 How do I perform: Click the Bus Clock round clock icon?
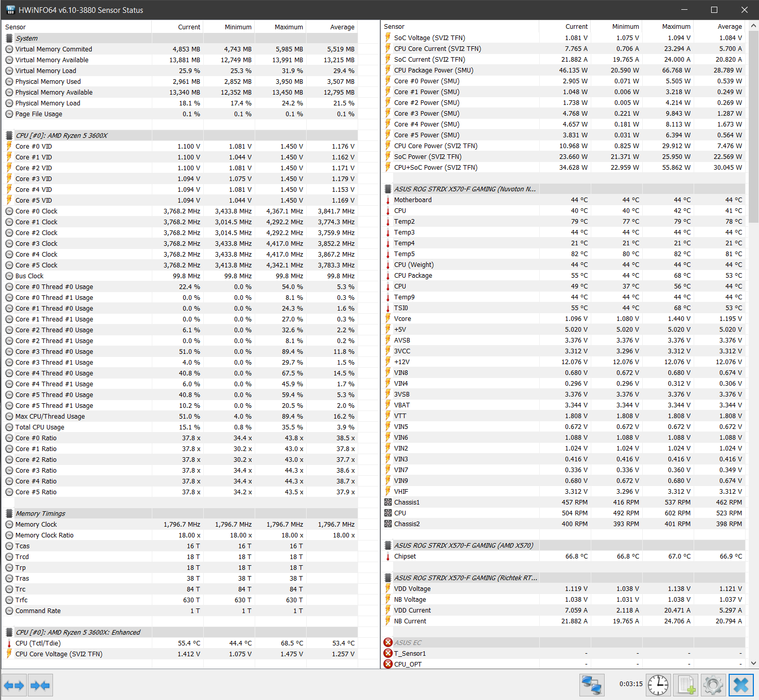tap(9, 276)
